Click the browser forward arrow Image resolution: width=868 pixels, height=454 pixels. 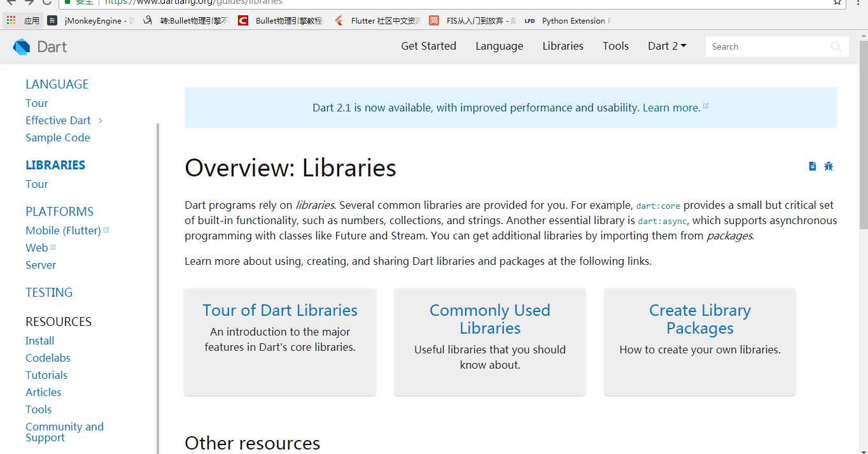29,3
